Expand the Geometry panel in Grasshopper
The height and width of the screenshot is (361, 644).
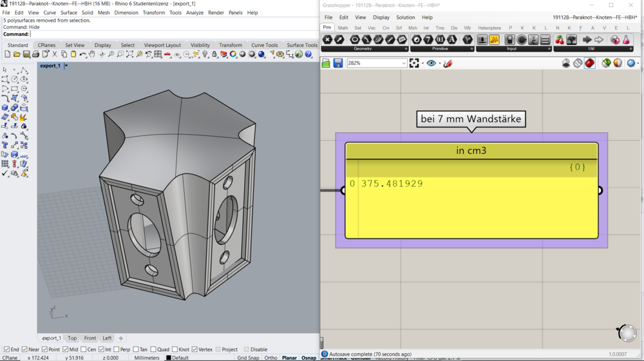click(x=406, y=49)
